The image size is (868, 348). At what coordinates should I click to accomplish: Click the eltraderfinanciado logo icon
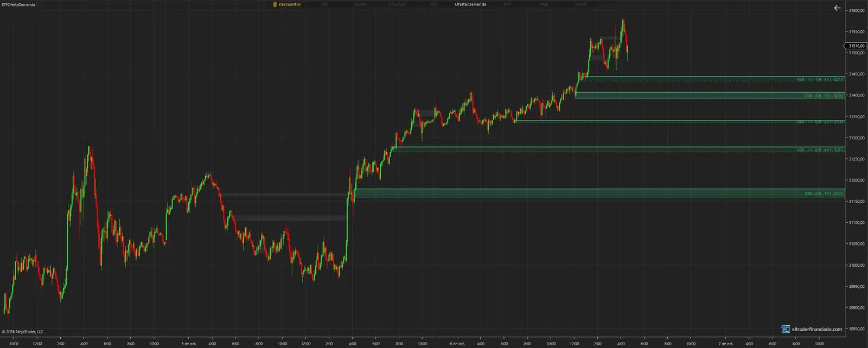786,329
